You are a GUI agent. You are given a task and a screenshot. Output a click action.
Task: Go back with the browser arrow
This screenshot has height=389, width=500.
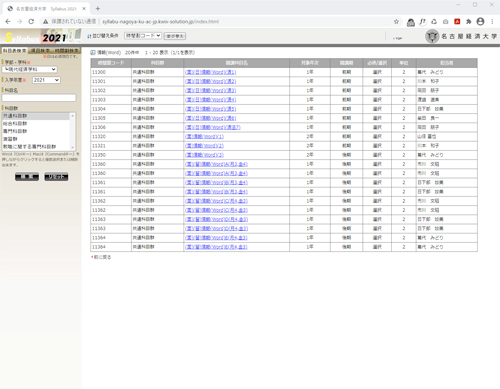8,22
